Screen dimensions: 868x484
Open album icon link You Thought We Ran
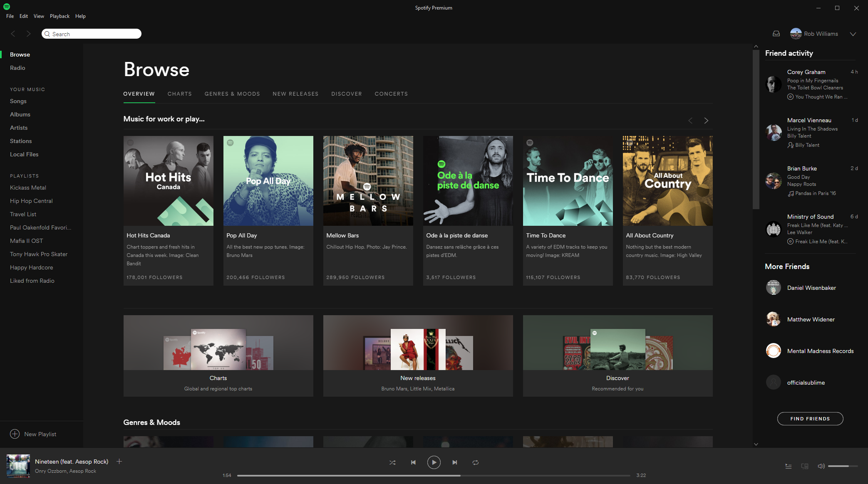pos(790,97)
